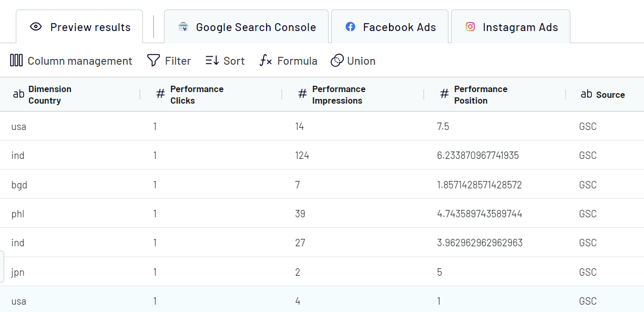The height and width of the screenshot is (312, 644).
Task: Click the Performance Impressions column header
Action: click(339, 95)
